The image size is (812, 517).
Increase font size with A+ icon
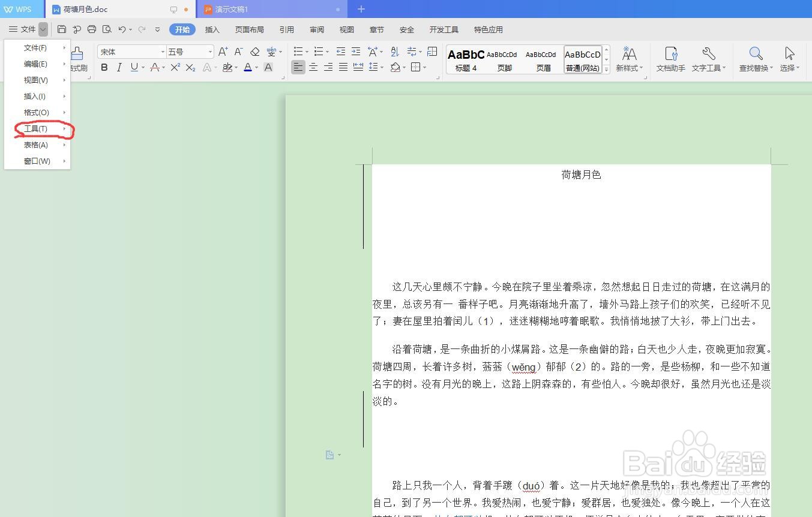[x=223, y=52]
